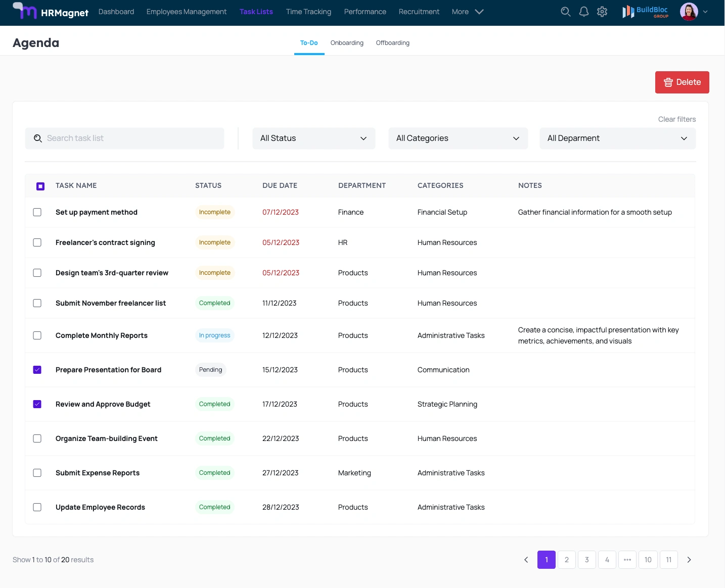Uncheck Prepare Presentation for Board
725x588 pixels.
click(37, 370)
